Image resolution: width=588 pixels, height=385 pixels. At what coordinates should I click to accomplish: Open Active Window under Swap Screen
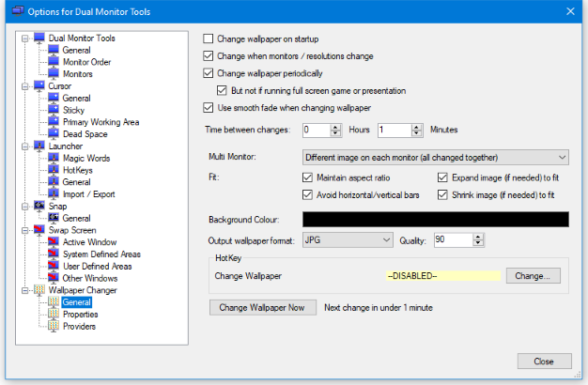point(89,241)
